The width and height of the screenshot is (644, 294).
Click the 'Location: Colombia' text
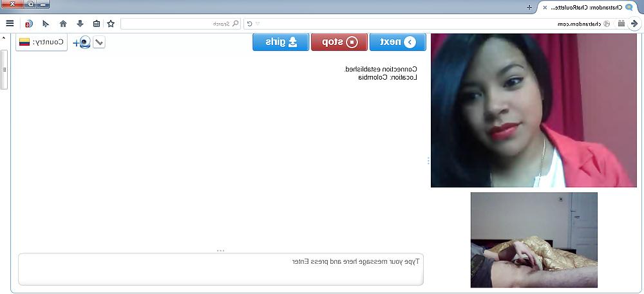(x=388, y=77)
